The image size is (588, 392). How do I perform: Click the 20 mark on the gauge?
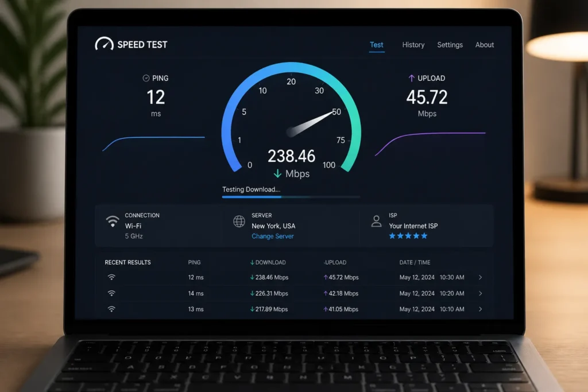point(291,81)
